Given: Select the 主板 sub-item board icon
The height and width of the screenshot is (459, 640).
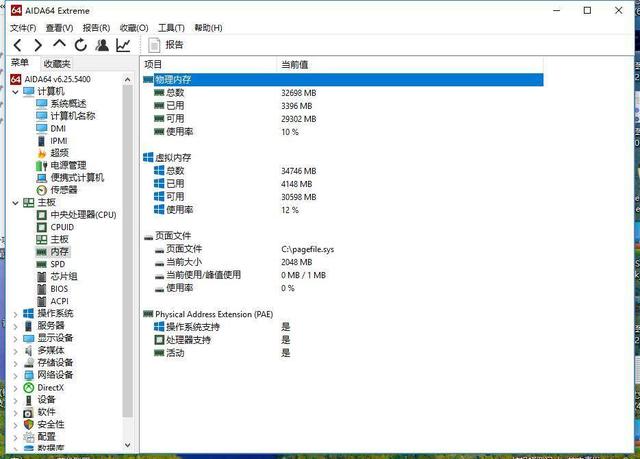Looking at the screenshot, I should click(x=42, y=239).
